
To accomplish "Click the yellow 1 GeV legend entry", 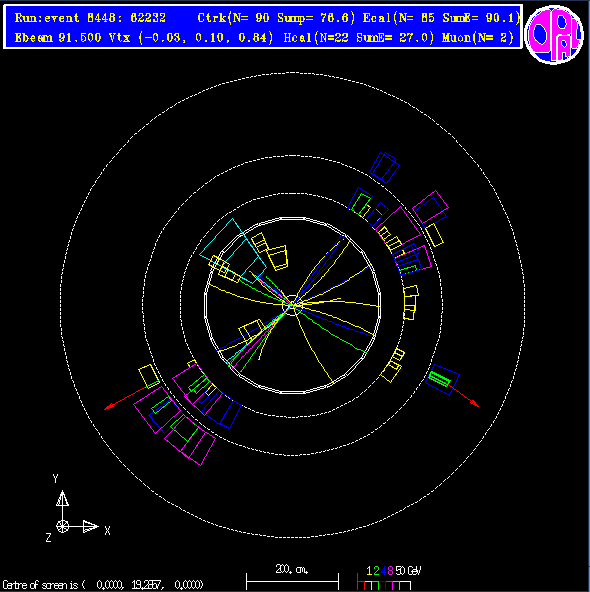I will coord(370,570).
